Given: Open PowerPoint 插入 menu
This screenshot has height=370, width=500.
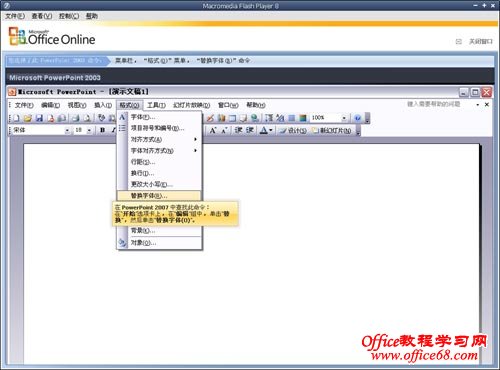Looking at the screenshot, I should (103, 105).
